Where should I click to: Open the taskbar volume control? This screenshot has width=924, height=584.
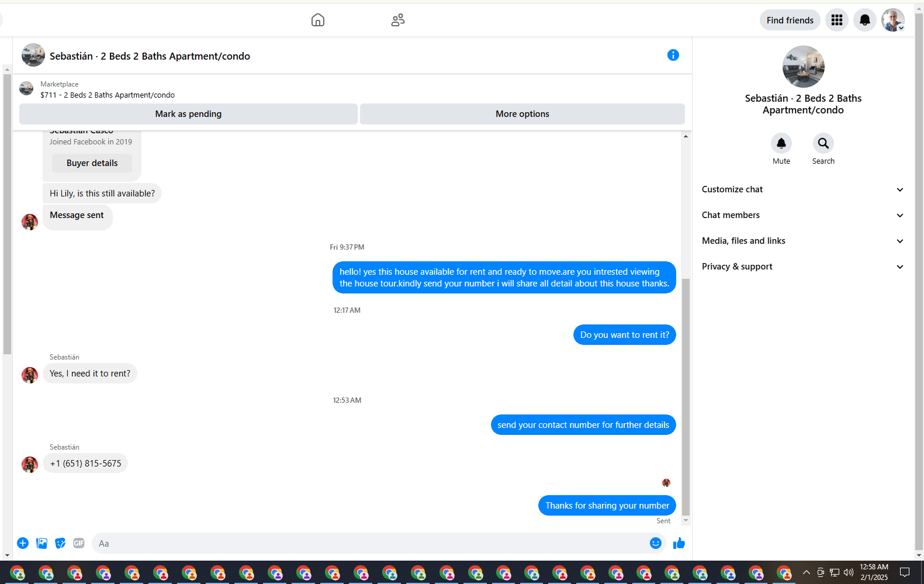[849, 572]
